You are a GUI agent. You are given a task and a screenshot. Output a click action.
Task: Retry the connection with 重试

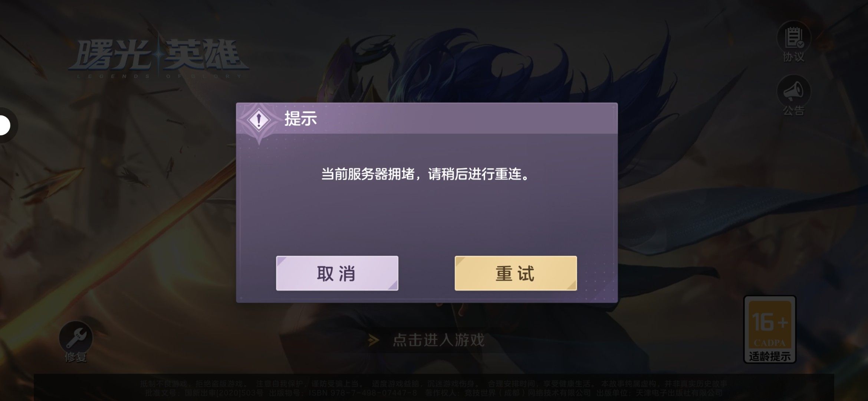pyautogui.click(x=516, y=273)
